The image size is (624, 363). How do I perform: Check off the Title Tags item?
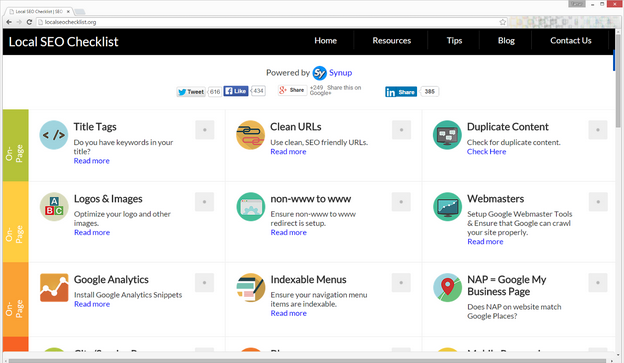(205, 130)
